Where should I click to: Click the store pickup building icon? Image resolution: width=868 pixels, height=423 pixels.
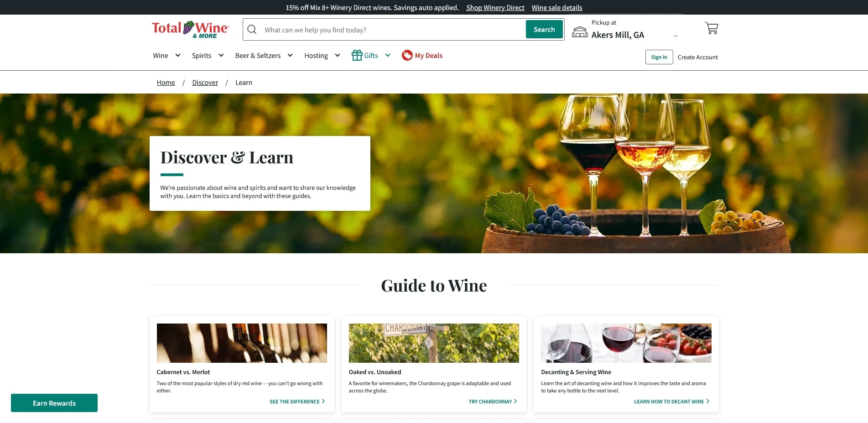coord(579,31)
